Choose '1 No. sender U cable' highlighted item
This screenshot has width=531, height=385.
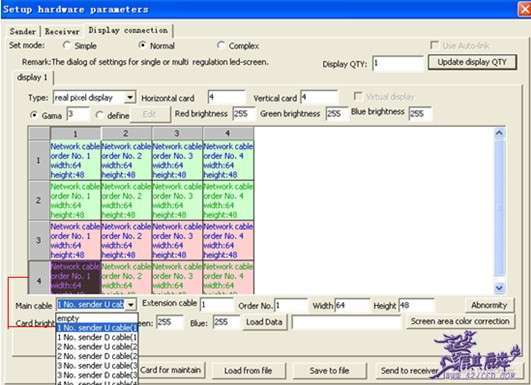(x=97, y=328)
